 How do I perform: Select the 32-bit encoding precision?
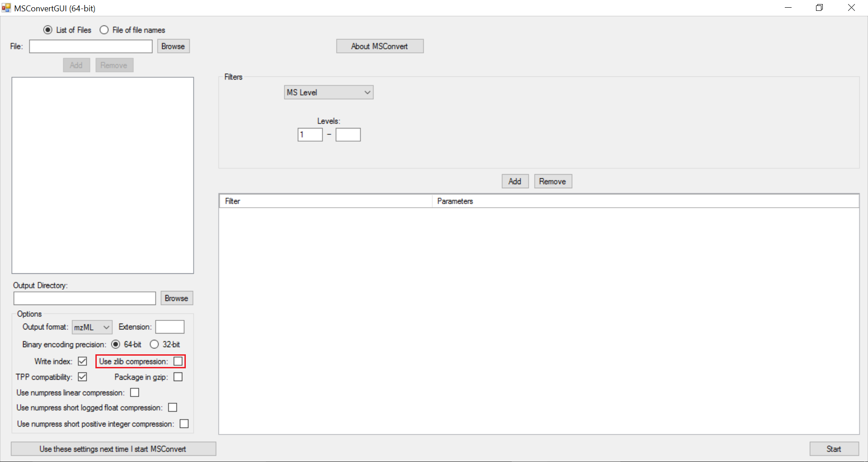coord(154,344)
